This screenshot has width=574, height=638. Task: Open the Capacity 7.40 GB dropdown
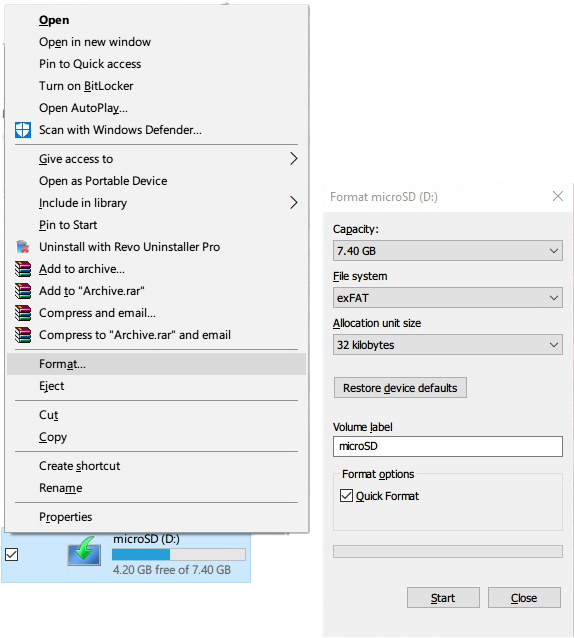coord(447,251)
